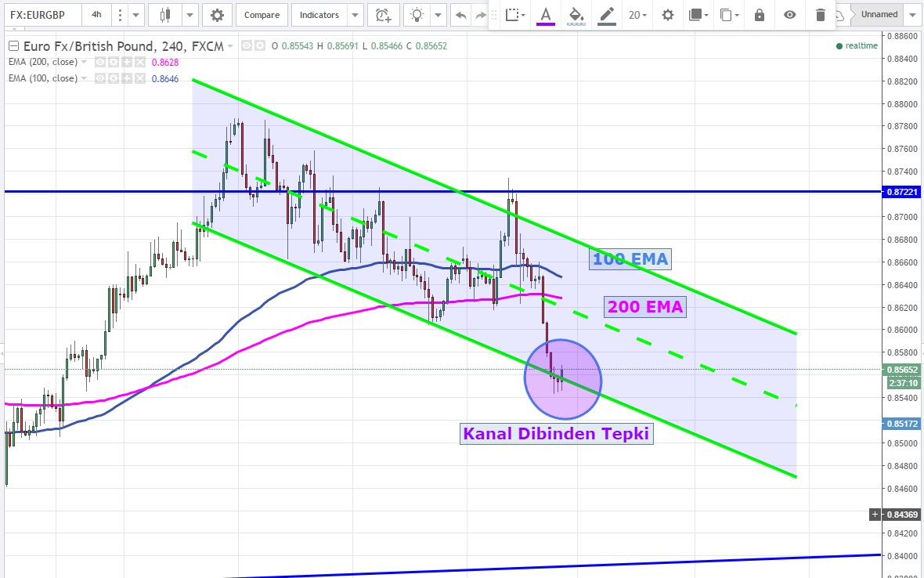Image resolution: width=924 pixels, height=578 pixels.
Task: Remove the EMA (100, close) indicator
Action: [x=139, y=78]
